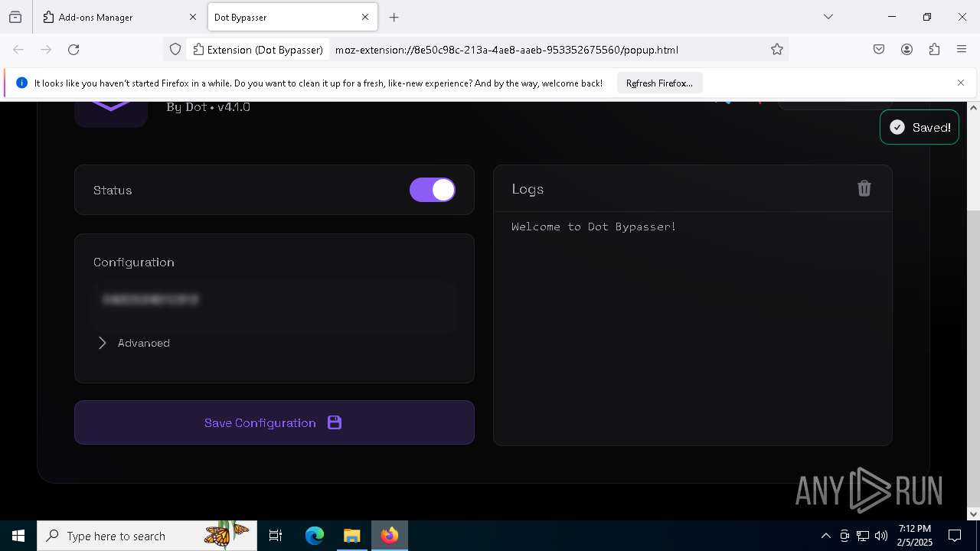Open the Windows Start menu

click(18, 536)
